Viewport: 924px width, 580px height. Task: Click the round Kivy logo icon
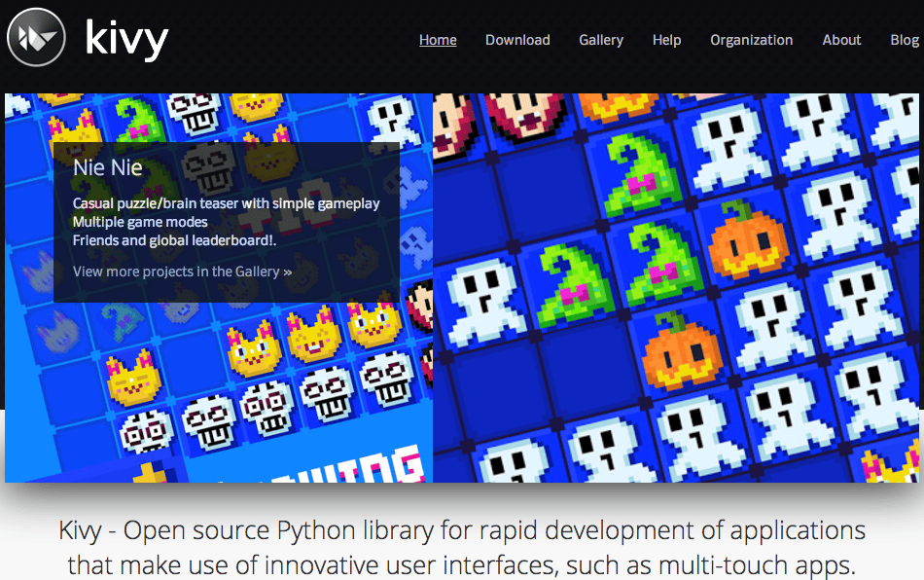tap(36, 37)
